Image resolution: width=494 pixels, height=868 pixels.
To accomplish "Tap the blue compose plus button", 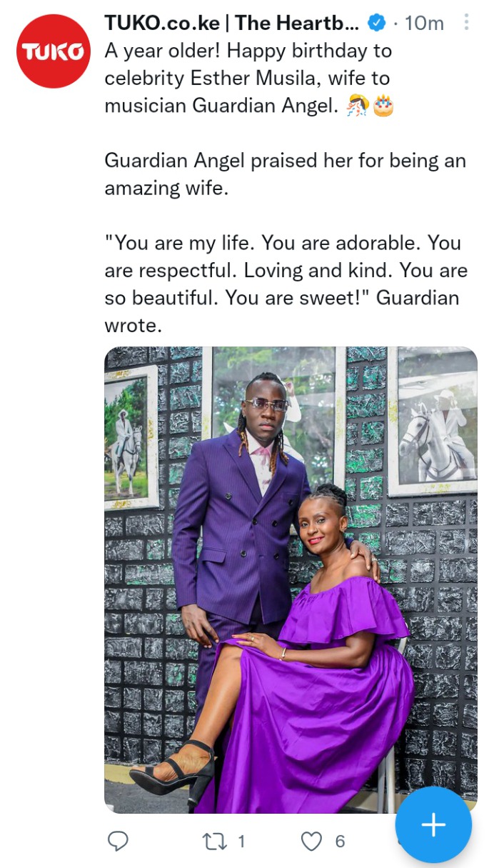I will pyautogui.click(x=433, y=825).
